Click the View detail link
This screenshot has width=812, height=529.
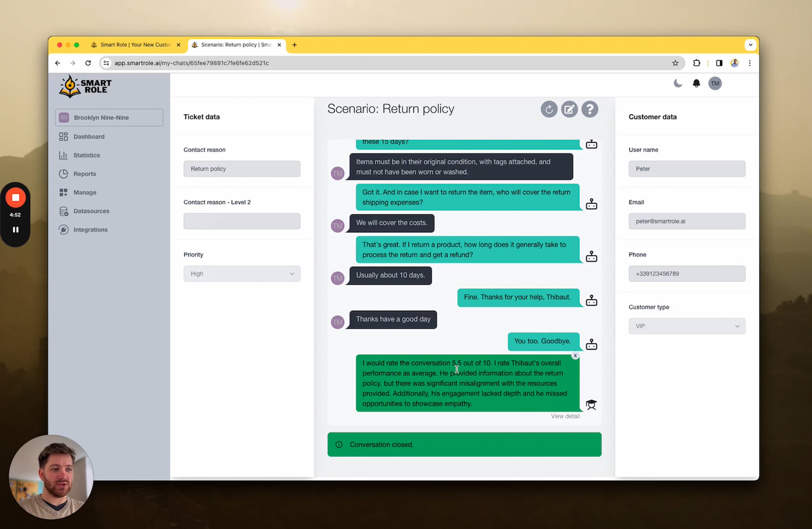point(565,416)
